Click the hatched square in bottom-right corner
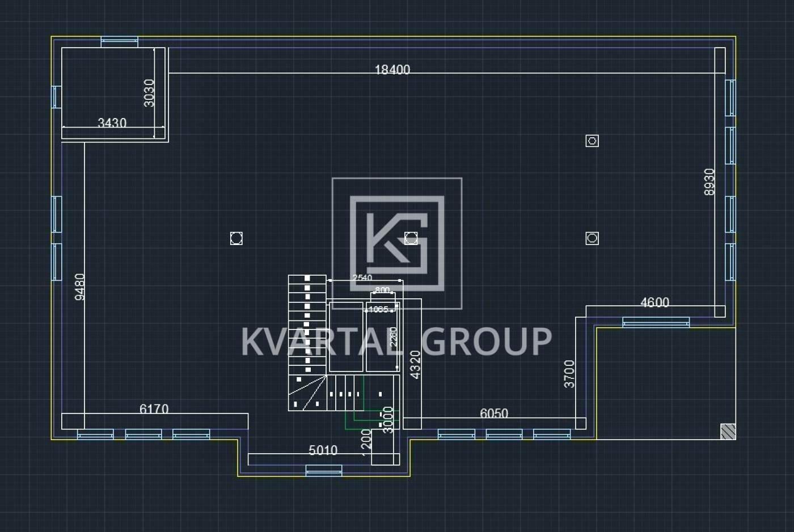The height and width of the screenshot is (532, 794). pyautogui.click(x=728, y=432)
